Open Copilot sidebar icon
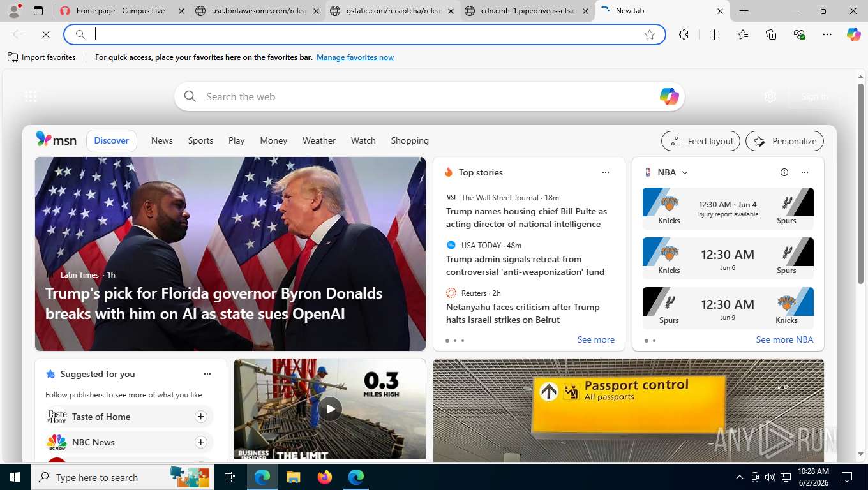868x490 pixels. pyautogui.click(x=854, y=34)
